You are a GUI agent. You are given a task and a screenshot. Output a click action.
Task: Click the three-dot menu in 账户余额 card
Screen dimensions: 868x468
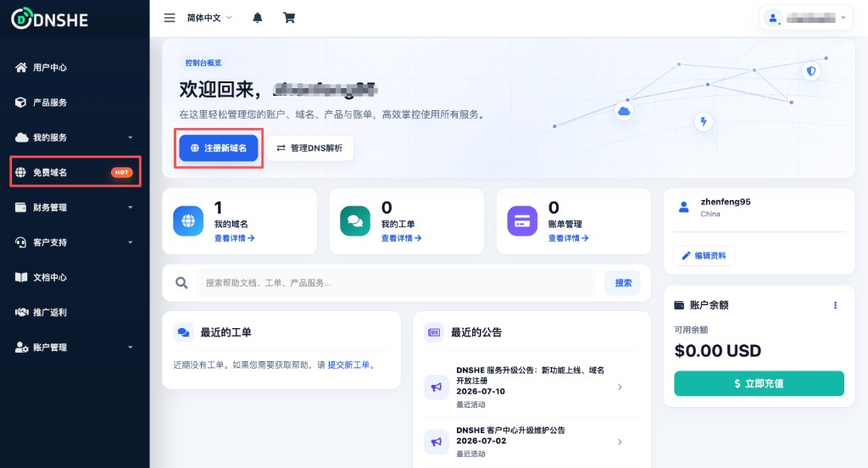coord(835,305)
